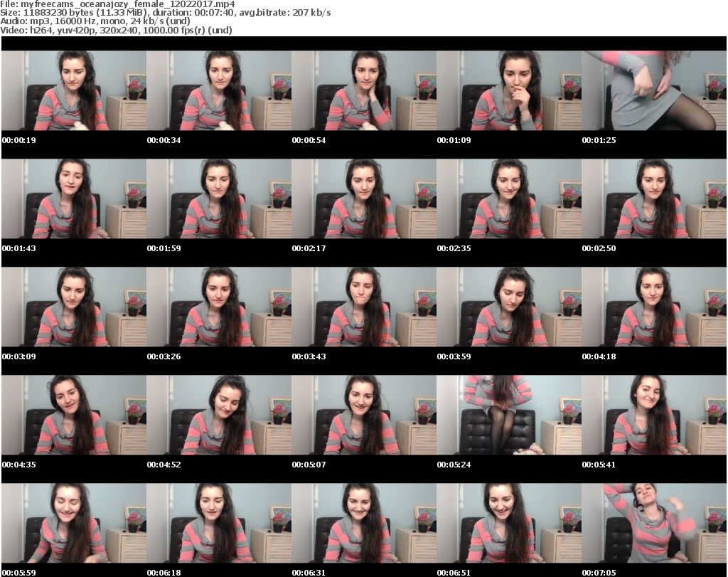Select the thumbnail frame at 00:02:35
Viewport: 728px width, 577px height.
tap(509, 198)
